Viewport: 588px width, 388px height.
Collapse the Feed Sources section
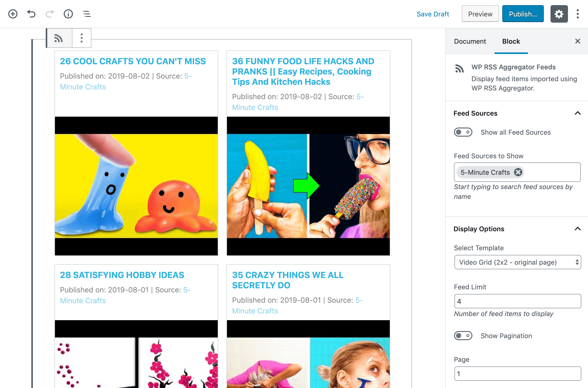[x=578, y=113]
